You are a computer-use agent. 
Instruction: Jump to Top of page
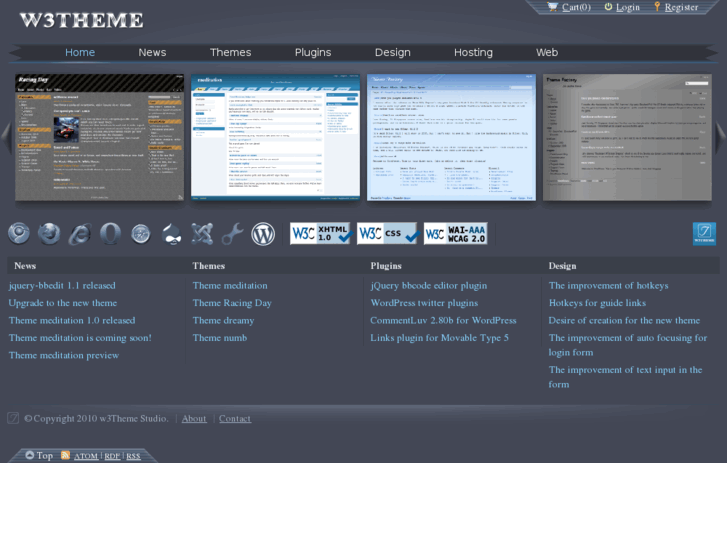[x=45, y=455]
